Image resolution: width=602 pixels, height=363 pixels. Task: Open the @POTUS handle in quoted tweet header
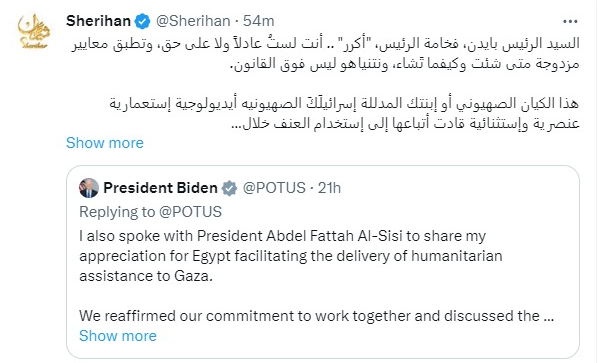pos(274,188)
